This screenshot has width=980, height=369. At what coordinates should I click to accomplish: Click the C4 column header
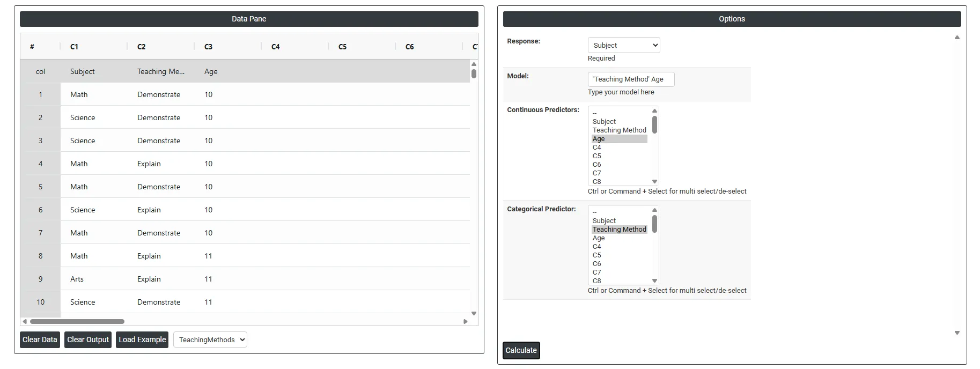tap(295, 47)
